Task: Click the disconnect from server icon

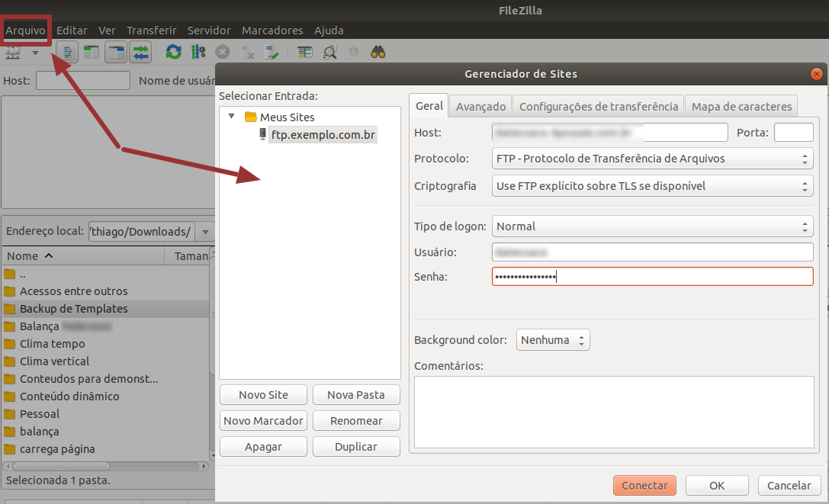Action: (x=247, y=53)
